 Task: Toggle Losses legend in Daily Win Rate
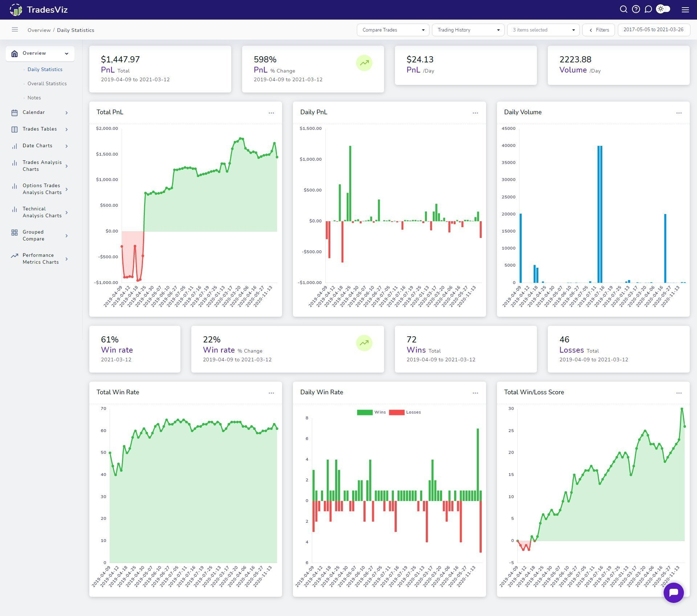(405, 412)
